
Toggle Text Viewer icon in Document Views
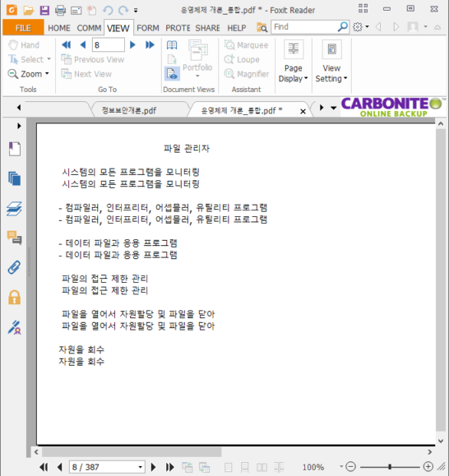coord(172,74)
